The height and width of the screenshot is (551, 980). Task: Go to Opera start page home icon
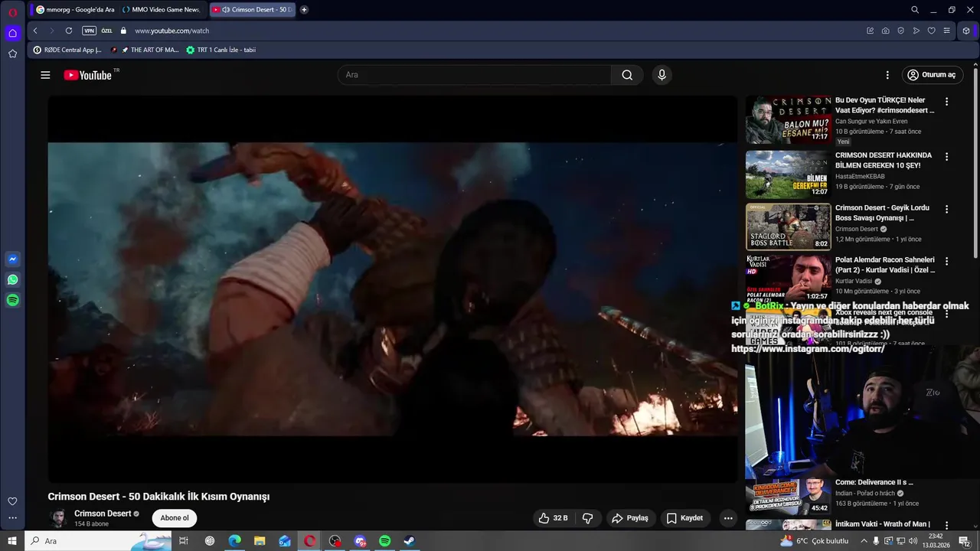(x=12, y=33)
